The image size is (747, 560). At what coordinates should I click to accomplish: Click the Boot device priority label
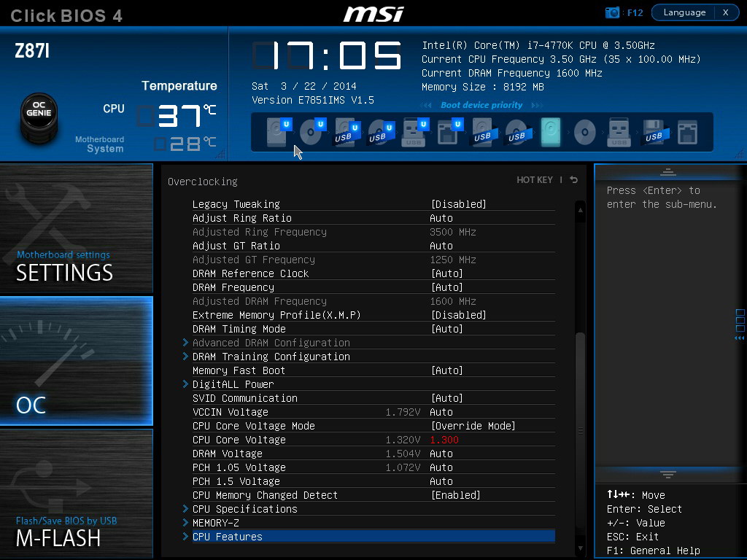pyautogui.click(x=481, y=105)
